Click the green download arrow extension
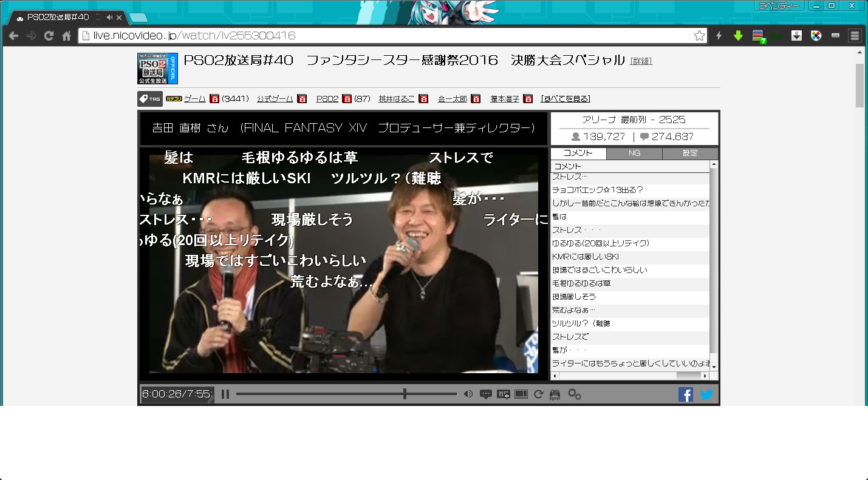The image size is (868, 480). pos(739,36)
